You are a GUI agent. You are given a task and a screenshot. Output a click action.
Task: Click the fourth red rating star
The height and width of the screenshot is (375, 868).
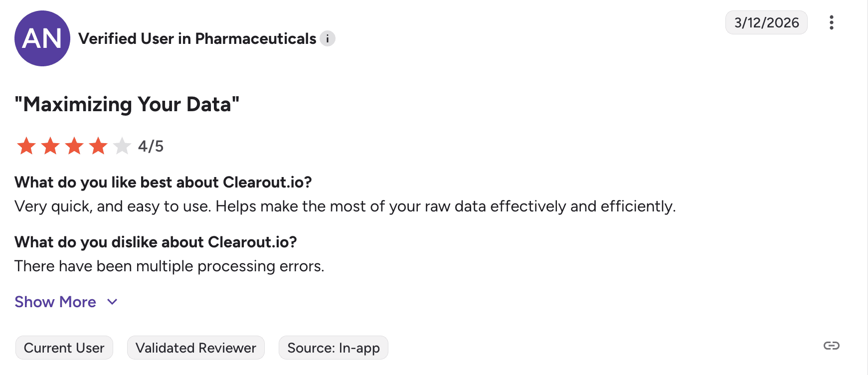coord(98,146)
